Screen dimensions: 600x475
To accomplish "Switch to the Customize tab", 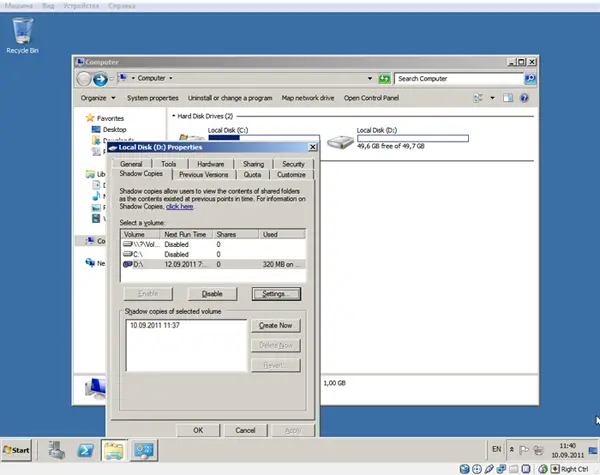I will pos(291,175).
